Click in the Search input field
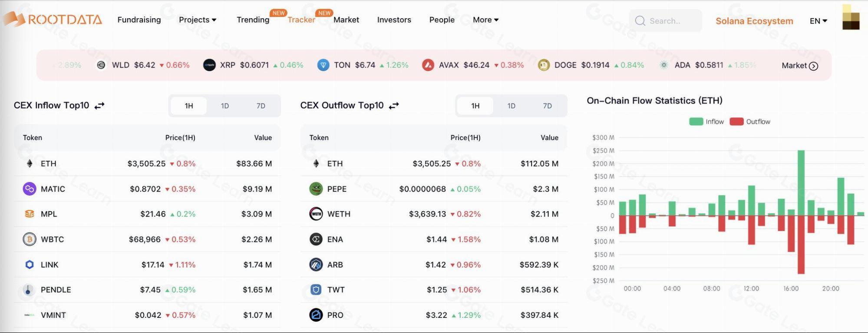Image resolution: width=868 pixels, height=333 pixels. [665, 20]
